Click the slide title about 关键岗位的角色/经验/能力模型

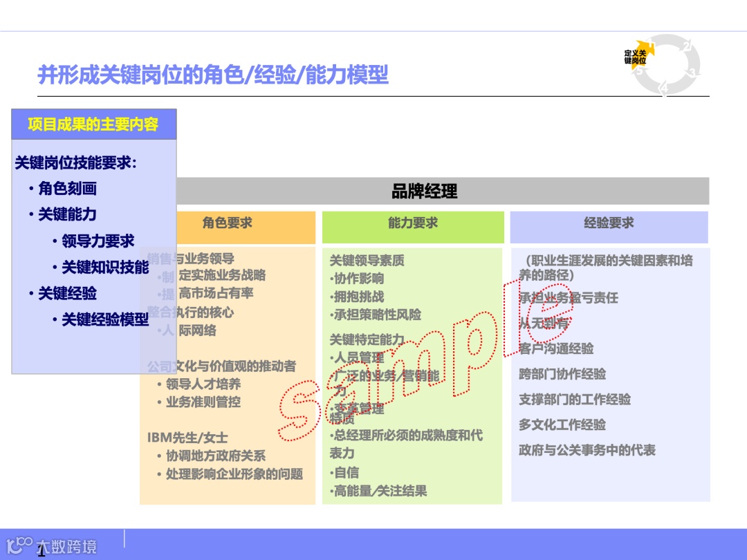pyautogui.click(x=213, y=75)
